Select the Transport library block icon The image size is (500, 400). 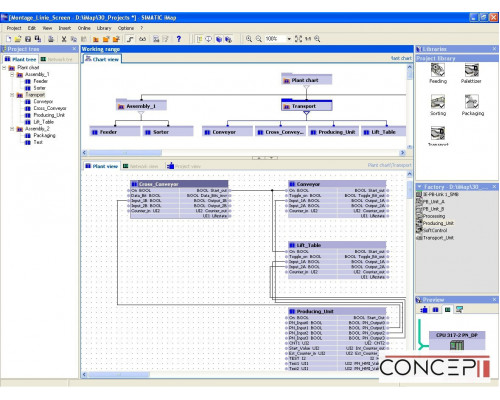438,133
